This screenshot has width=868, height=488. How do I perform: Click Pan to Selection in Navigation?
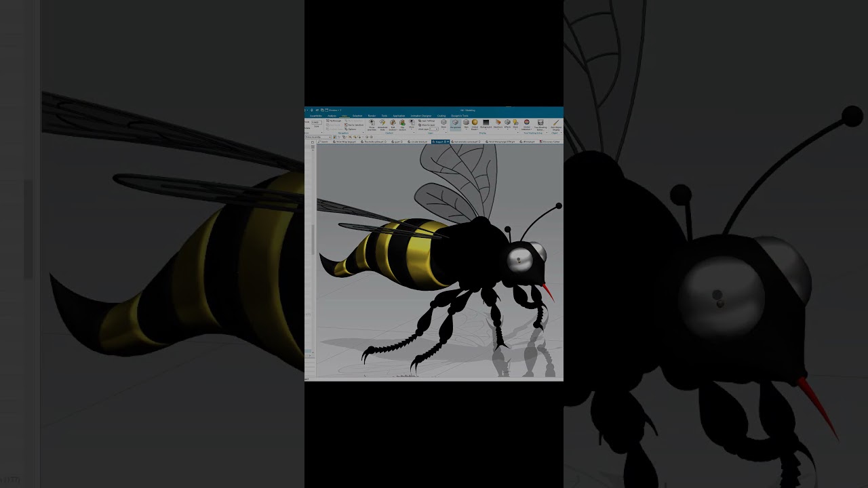point(354,125)
